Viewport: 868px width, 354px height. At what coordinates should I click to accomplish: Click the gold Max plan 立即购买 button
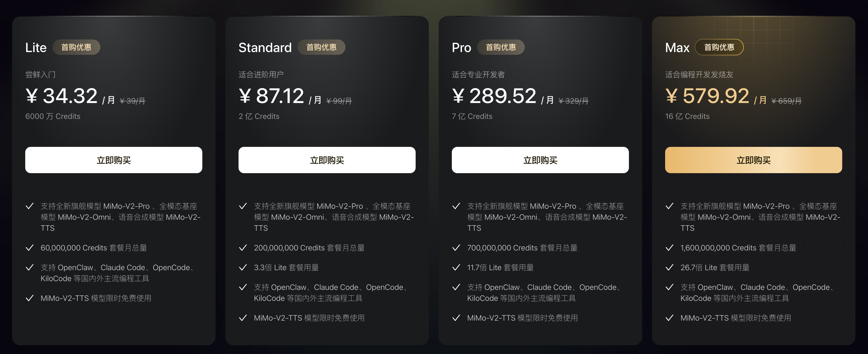(753, 160)
